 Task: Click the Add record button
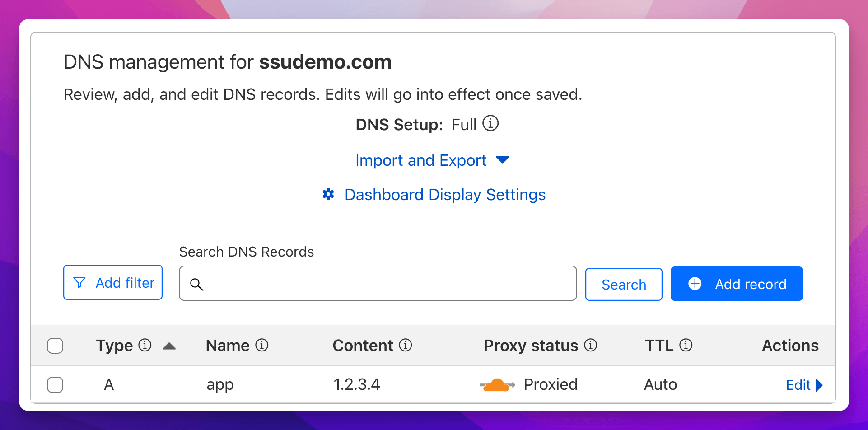[x=737, y=284]
